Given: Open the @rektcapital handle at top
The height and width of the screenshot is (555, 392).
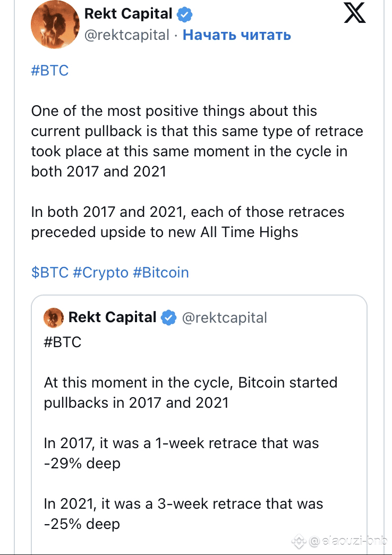Looking at the screenshot, I should [126, 35].
